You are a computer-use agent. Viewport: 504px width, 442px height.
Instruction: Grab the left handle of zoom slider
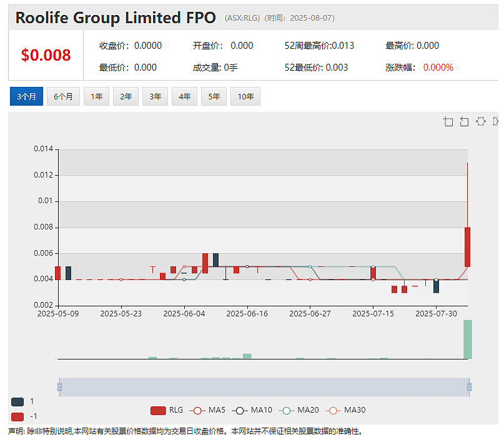click(x=59, y=386)
